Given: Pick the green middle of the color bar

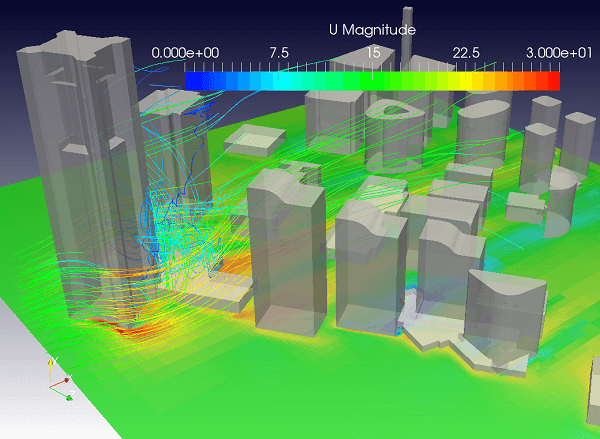Looking at the screenshot, I should tap(372, 81).
